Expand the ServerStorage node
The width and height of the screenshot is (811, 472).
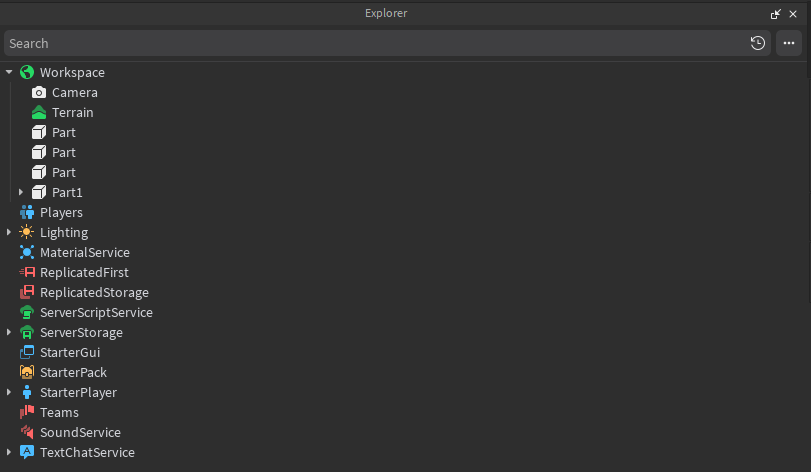pos(9,332)
